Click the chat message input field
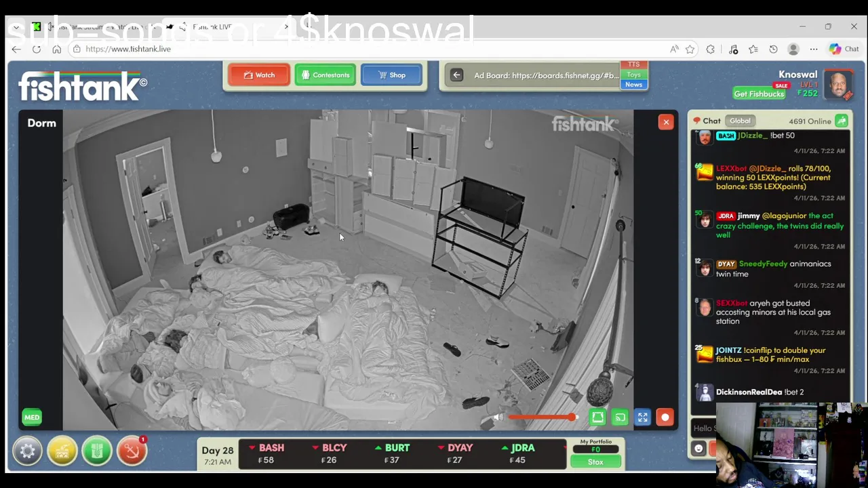868x488 pixels. click(704, 428)
